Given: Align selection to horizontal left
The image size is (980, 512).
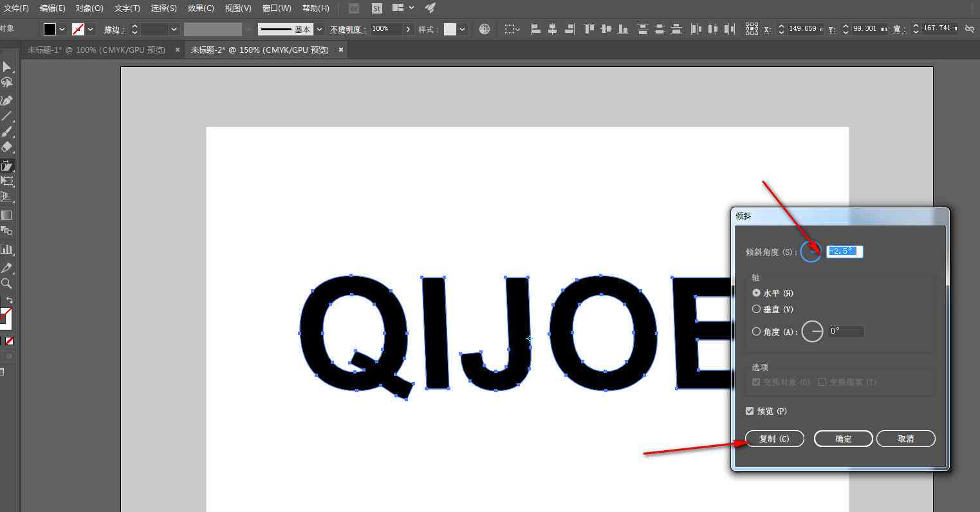Looking at the screenshot, I should (x=535, y=29).
